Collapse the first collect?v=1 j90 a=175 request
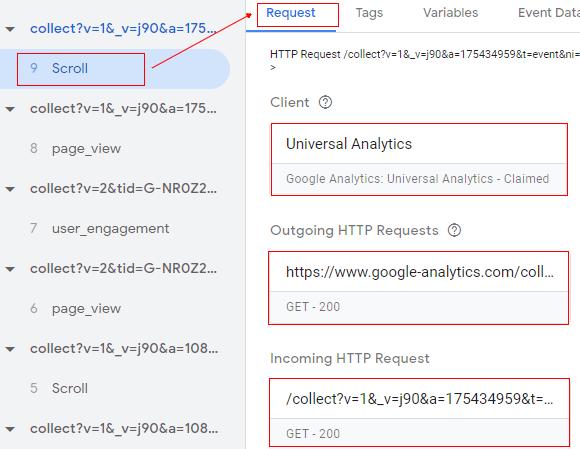The width and height of the screenshot is (580, 449). point(10,29)
